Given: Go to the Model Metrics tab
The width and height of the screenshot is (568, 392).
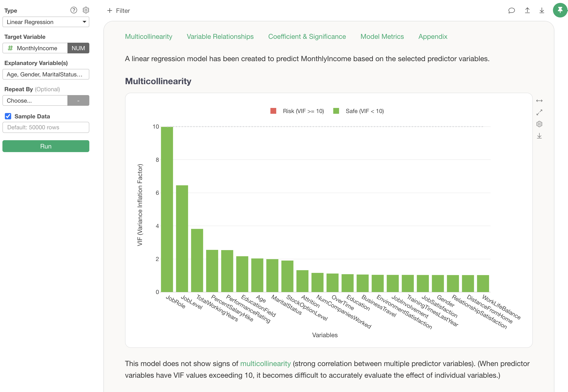Looking at the screenshot, I should pos(382,37).
